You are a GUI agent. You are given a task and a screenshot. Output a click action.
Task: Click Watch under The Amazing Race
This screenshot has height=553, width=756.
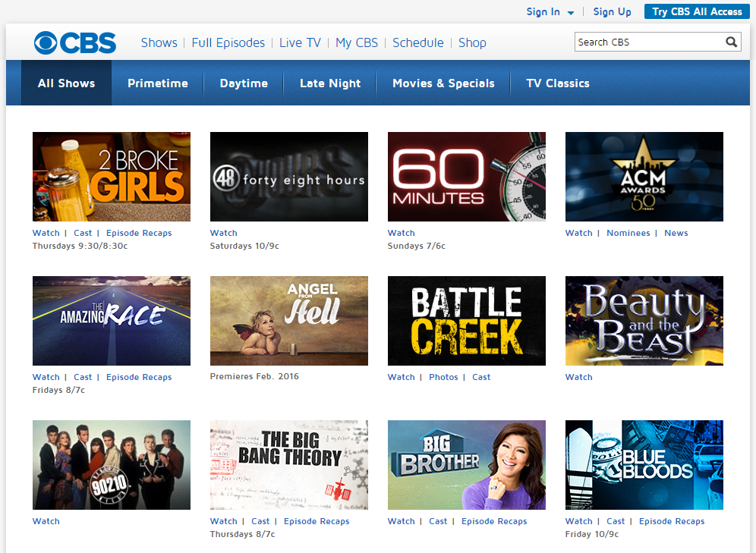point(46,377)
